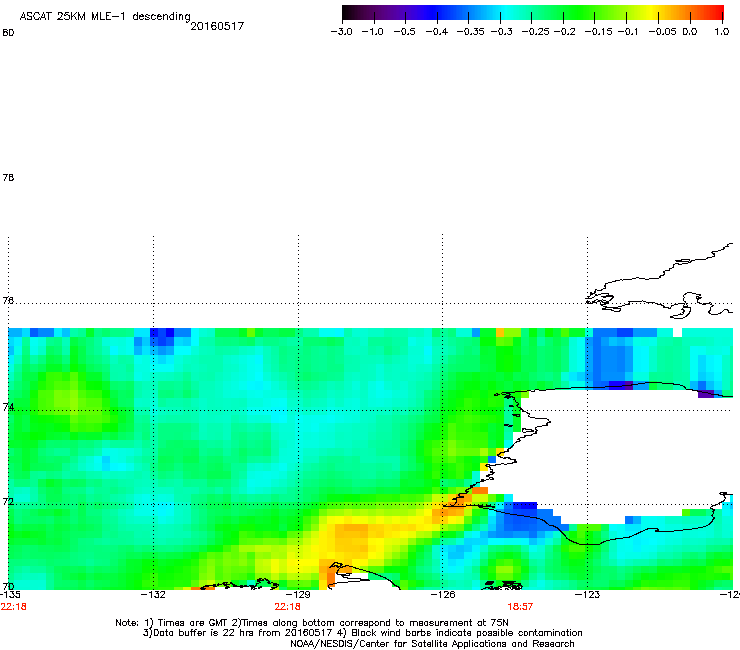Click the "NOAA/NESDIS/Center for Satellite Applications and Research" credit
Screen dimensions: 740x650
pos(432,644)
